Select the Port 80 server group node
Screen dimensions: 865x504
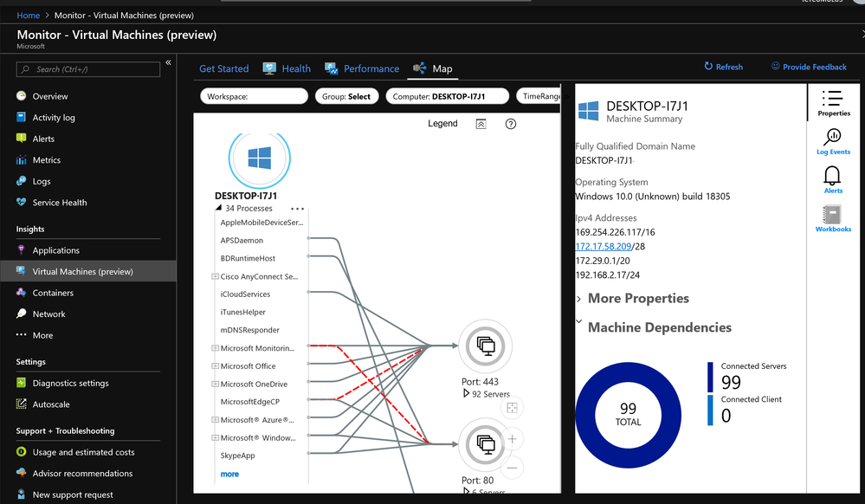(486, 444)
